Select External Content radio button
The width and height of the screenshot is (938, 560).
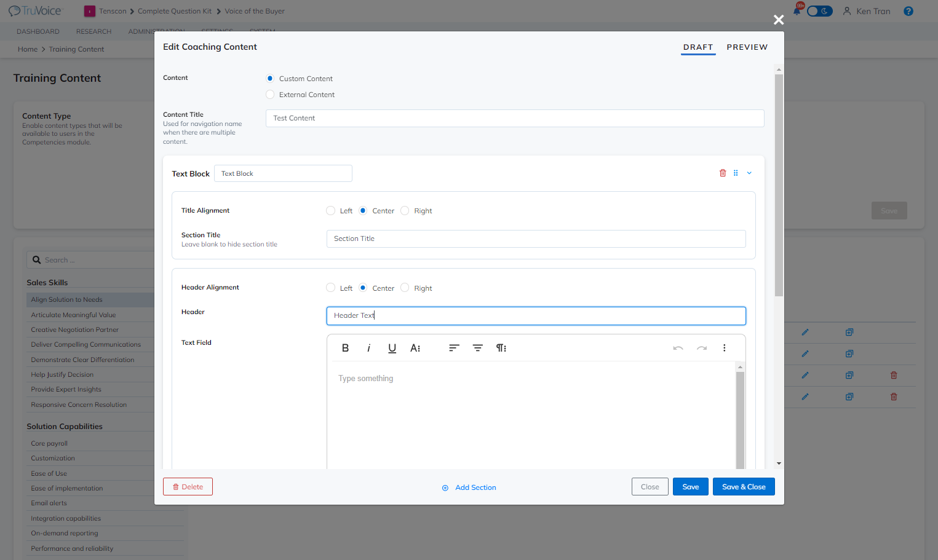click(x=270, y=95)
